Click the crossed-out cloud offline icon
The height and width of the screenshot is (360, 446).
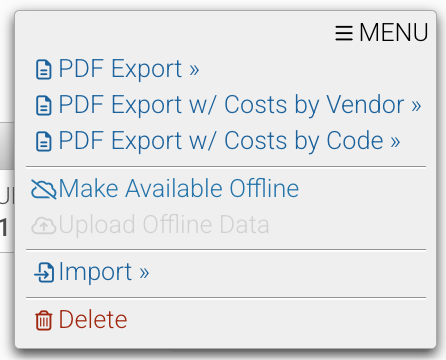click(44, 189)
